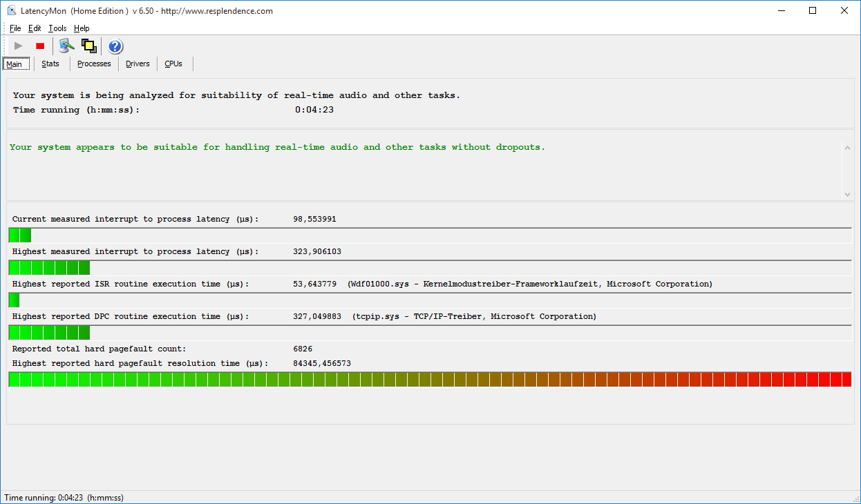861x504 pixels.
Task: Click the highest latency value 323,906103
Action: click(x=317, y=251)
